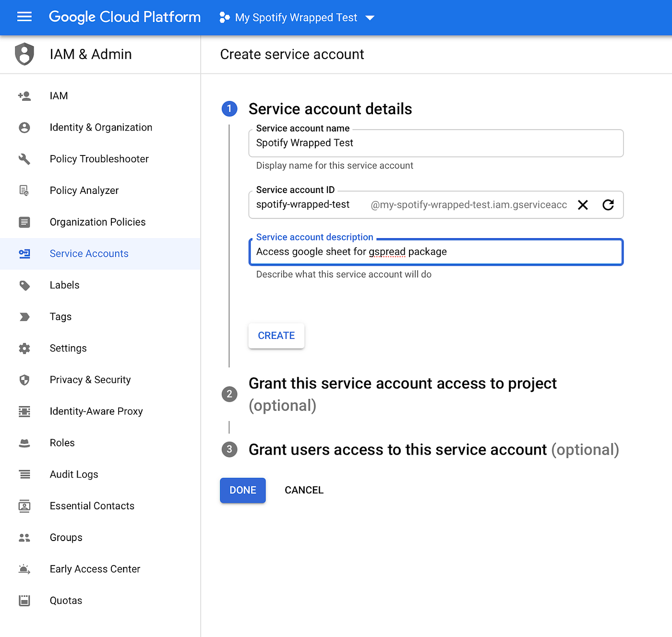Click the Policy Analyzer document icon
Image resolution: width=672 pixels, height=637 pixels.
click(x=24, y=191)
